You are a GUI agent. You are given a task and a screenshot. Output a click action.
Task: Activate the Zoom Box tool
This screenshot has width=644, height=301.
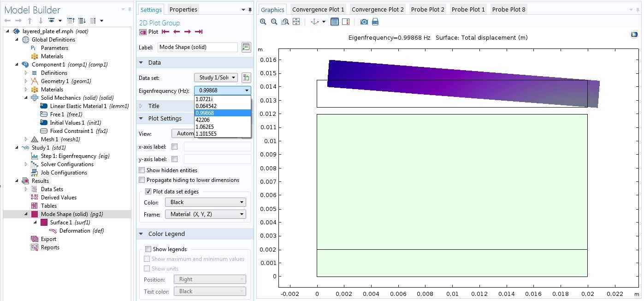(285, 22)
